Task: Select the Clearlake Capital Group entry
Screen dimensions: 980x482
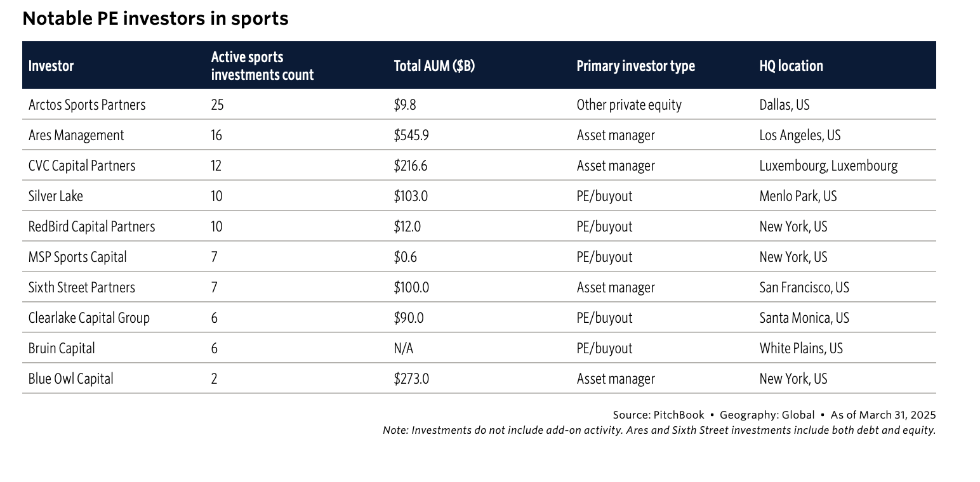Action: [x=89, y=318]
